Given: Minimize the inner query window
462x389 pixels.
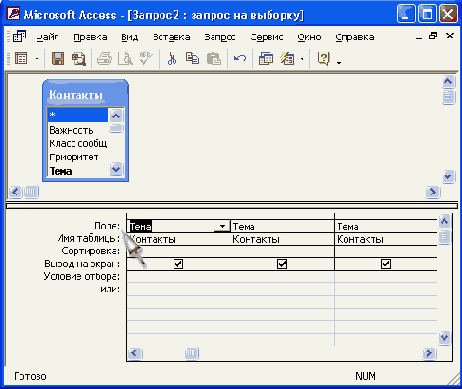Looking at the screenshot, I should (419, 37).
